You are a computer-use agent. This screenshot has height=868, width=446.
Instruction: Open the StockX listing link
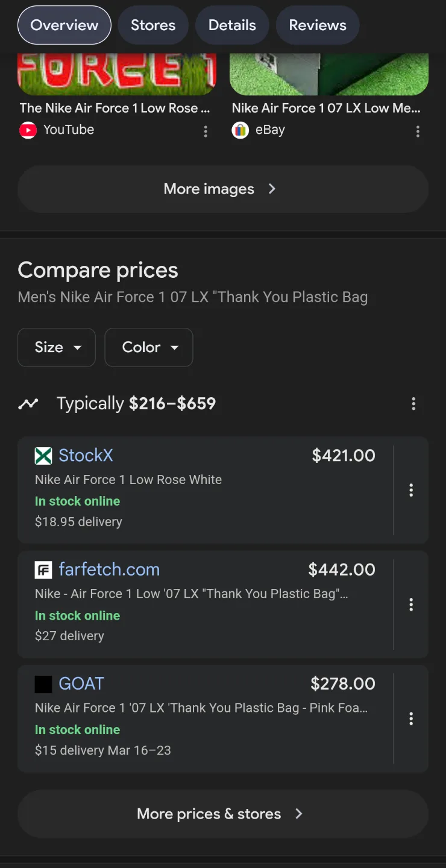click(86, 456)
